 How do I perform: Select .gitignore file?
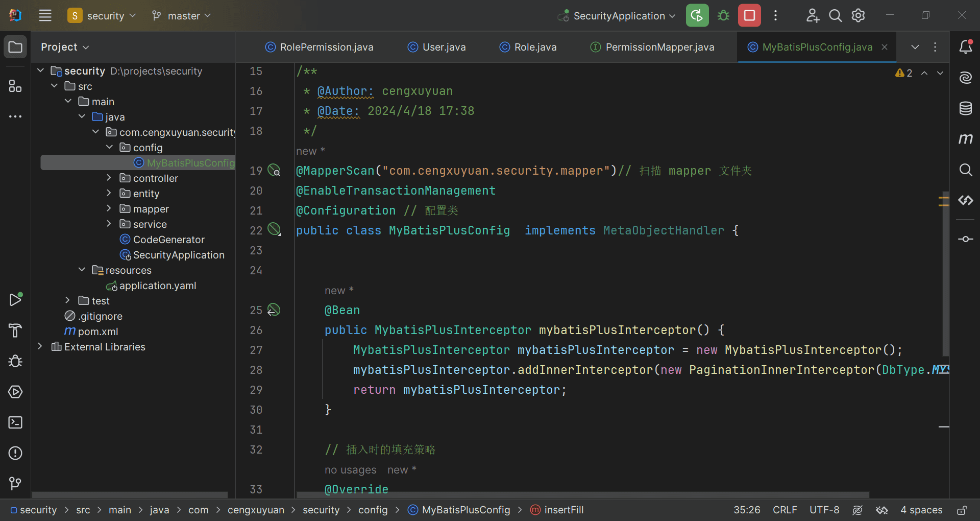click(x=93, y=316)
